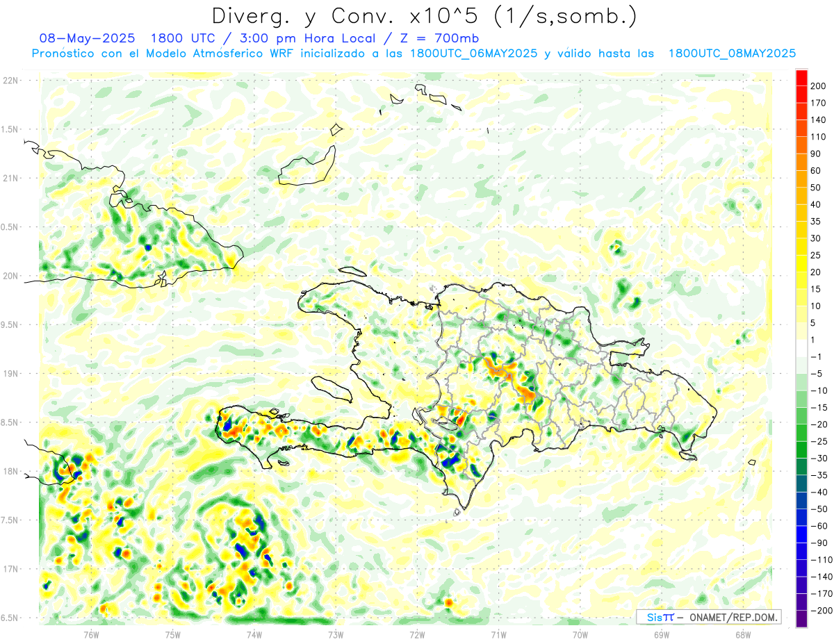Click the 69W longitude label
Image resolution: width=834 pixels, height=644 pixels.
661,634
